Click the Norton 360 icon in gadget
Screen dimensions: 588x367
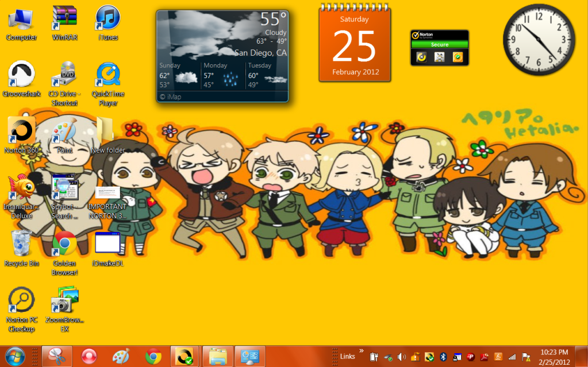pyautogui.click(x=421, y=57)
